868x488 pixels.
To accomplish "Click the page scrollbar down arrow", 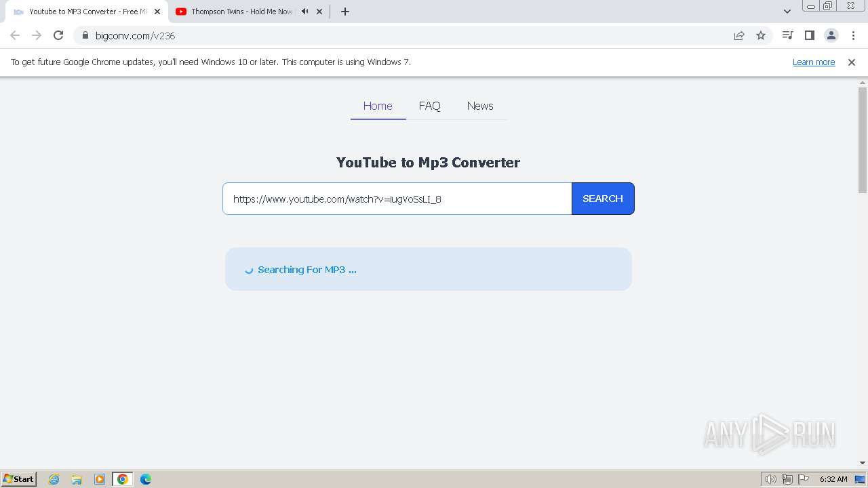I will coord(863,463).
